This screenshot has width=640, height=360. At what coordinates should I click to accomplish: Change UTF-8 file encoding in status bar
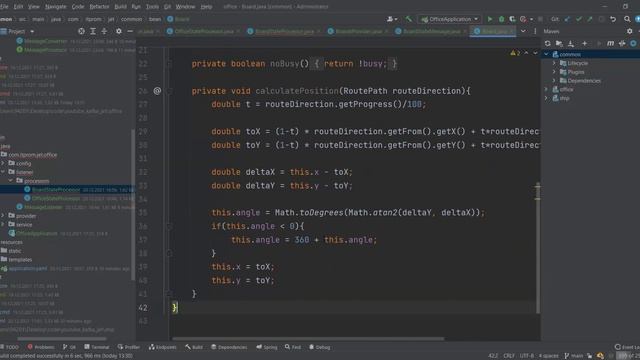[x=527, y=356]
